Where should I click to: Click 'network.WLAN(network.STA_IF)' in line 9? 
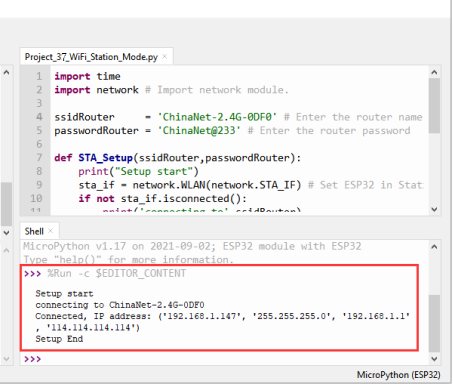pos(217,185)
